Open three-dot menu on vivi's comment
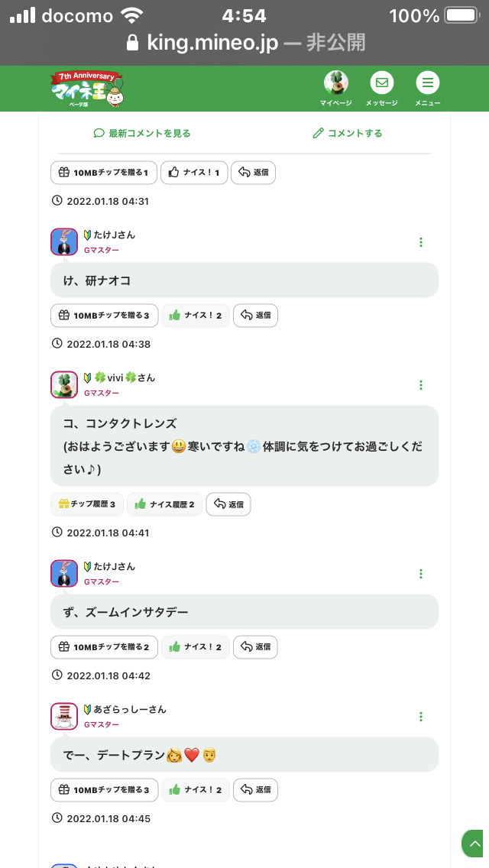The height and width of the screenshot is (868, 489). coord(421,385)
